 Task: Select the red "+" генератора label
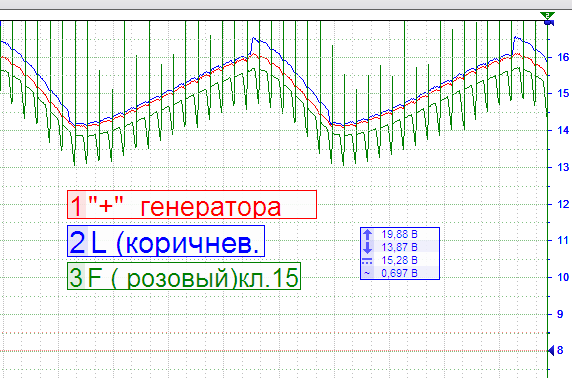[192, 205]
